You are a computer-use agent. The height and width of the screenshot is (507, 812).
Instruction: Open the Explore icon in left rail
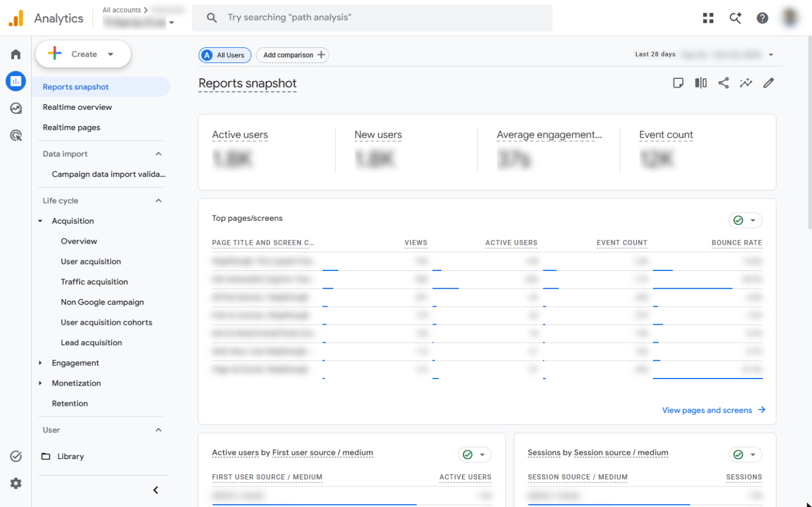pyautogui.click(x=16, y=109)
